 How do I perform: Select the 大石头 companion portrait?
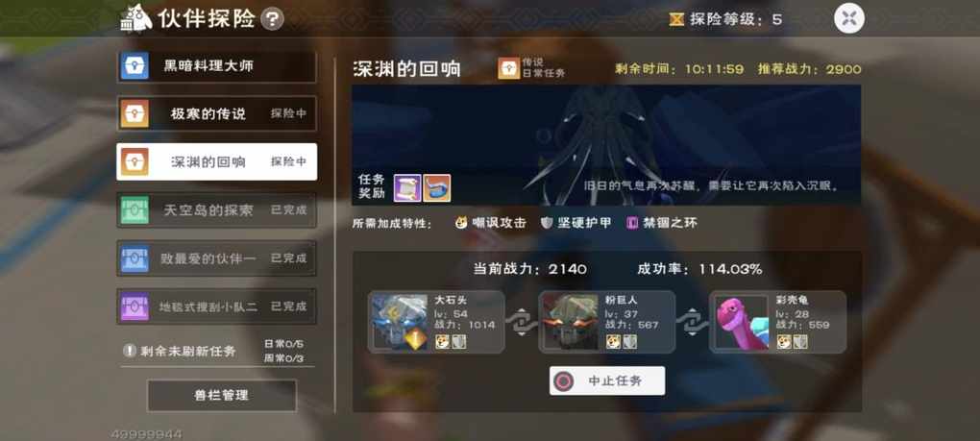[400, 322]
